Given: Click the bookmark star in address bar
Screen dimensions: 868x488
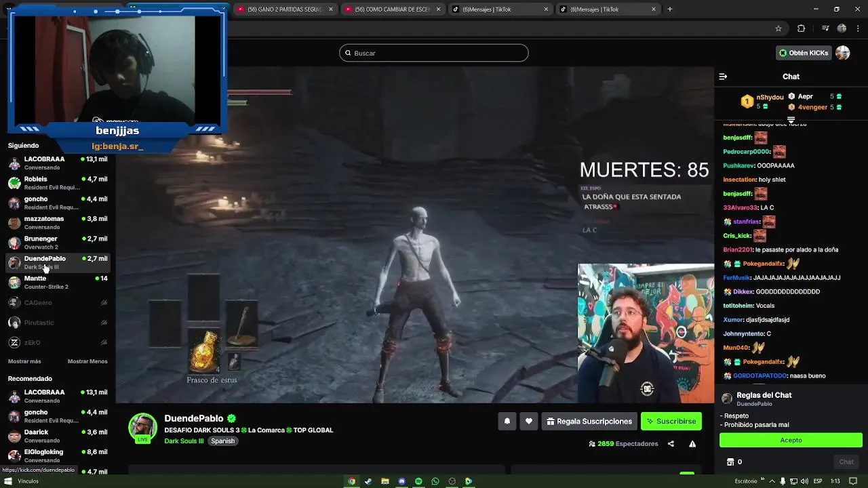Looking at the screenshot, I should (x=778, y=28).
